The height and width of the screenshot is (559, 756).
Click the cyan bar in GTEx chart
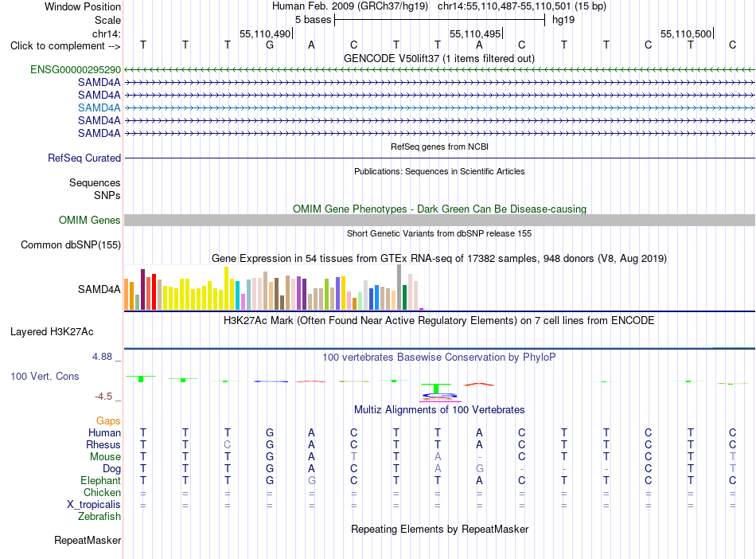tap(238, 295)
